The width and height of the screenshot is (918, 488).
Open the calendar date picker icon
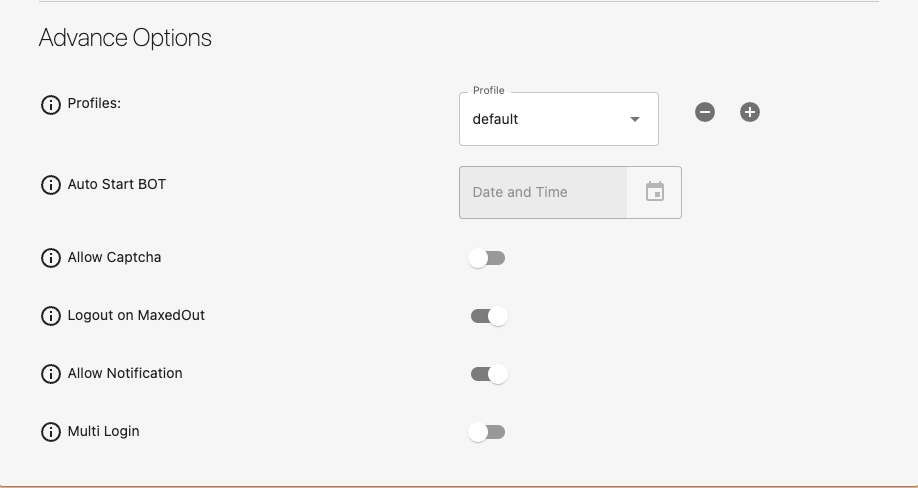click(x=655, y=192)
